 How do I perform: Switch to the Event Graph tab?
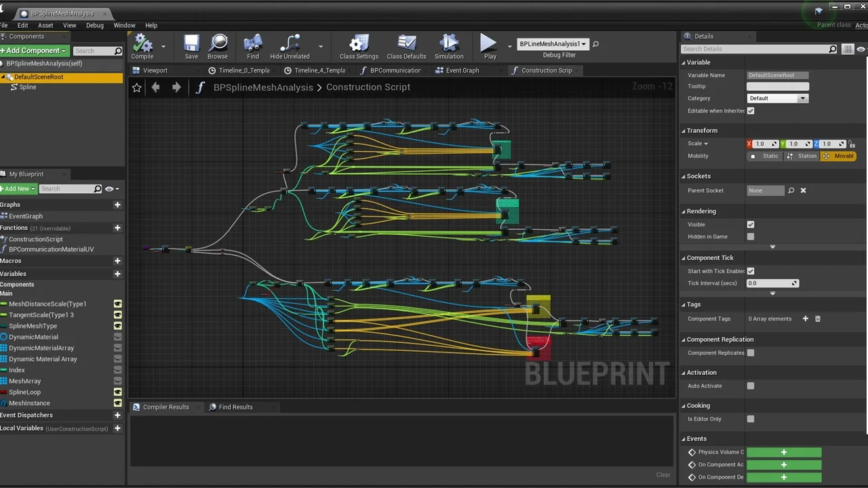click(462, 70)
